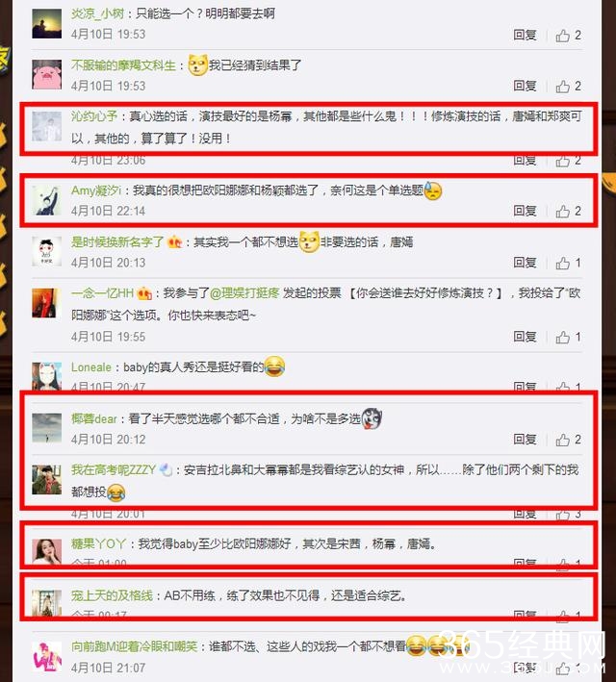Open the username link 糖果YOY
This screenshot has width=616, height=682.
point(98,543)
